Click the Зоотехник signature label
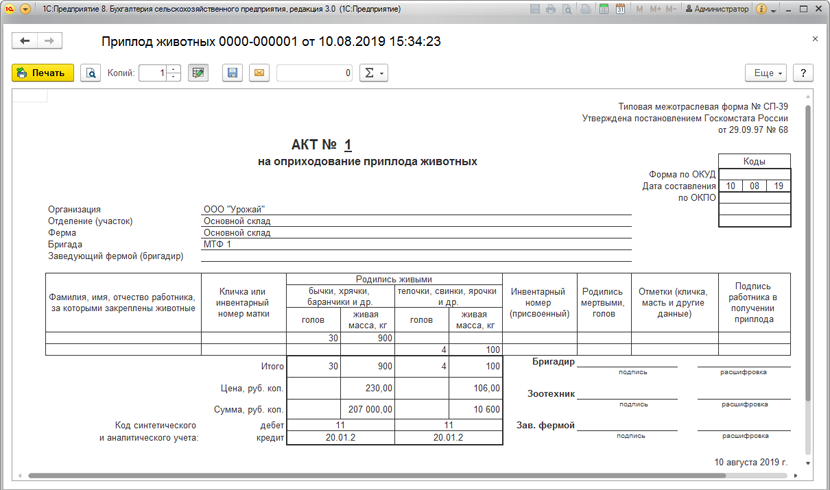The image size is (830, 490). tap(551, 393)
